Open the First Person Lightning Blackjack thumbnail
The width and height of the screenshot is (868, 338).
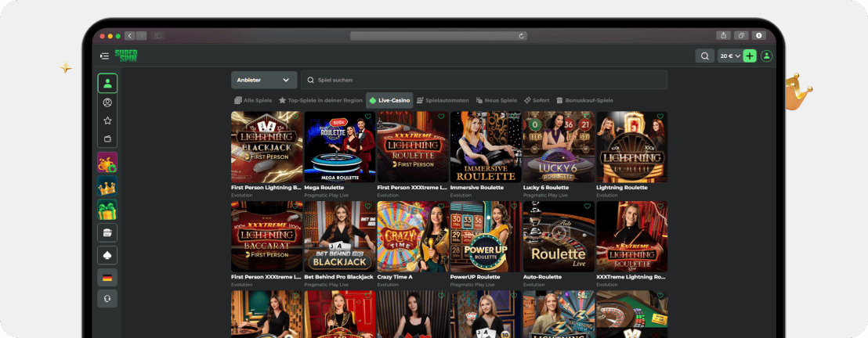267,147
